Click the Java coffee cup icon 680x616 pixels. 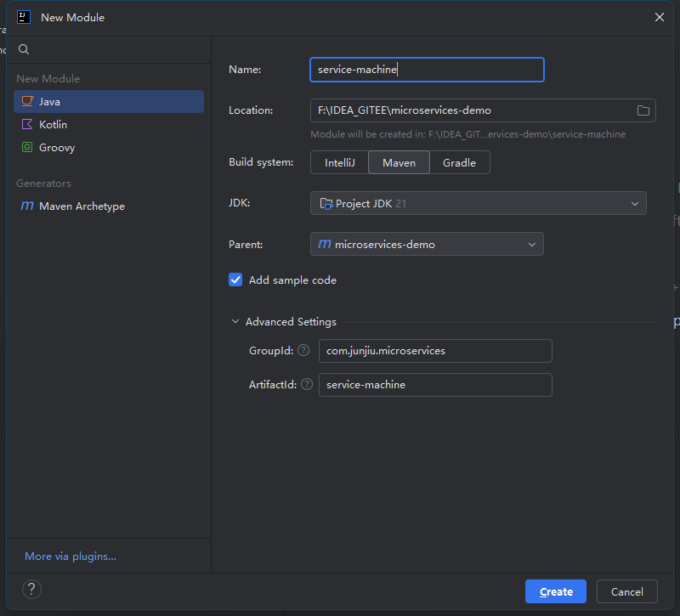[27, 101]
